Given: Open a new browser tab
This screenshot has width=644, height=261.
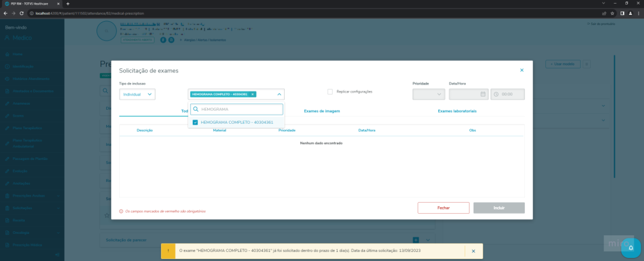Looking at the screenshot, I should point(68,4).
